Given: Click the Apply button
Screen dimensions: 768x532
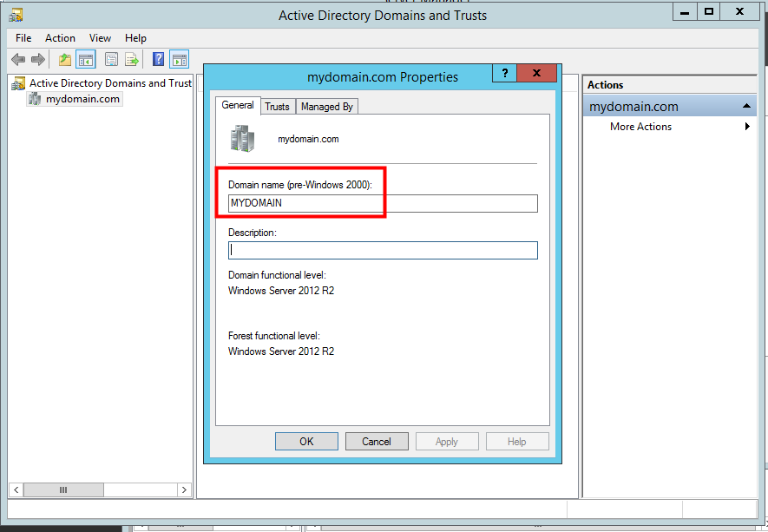Looking at the screenshot, I should coord(447,442).
